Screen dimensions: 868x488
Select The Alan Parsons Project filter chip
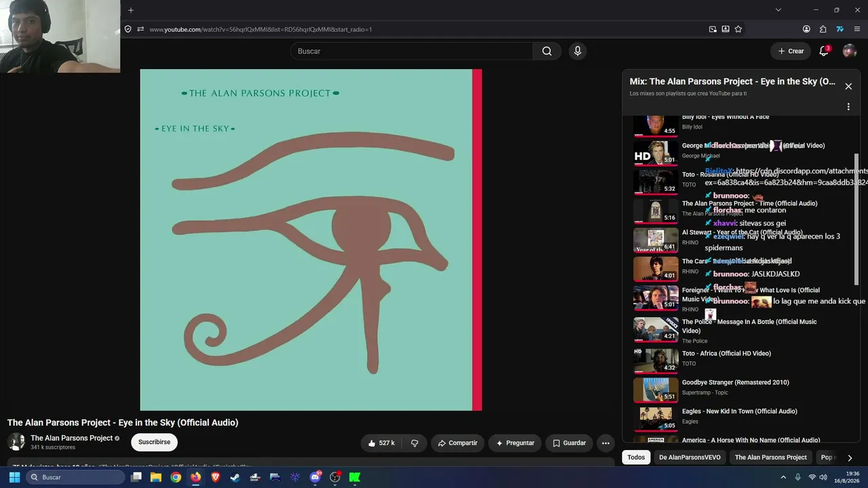point(771,457)
